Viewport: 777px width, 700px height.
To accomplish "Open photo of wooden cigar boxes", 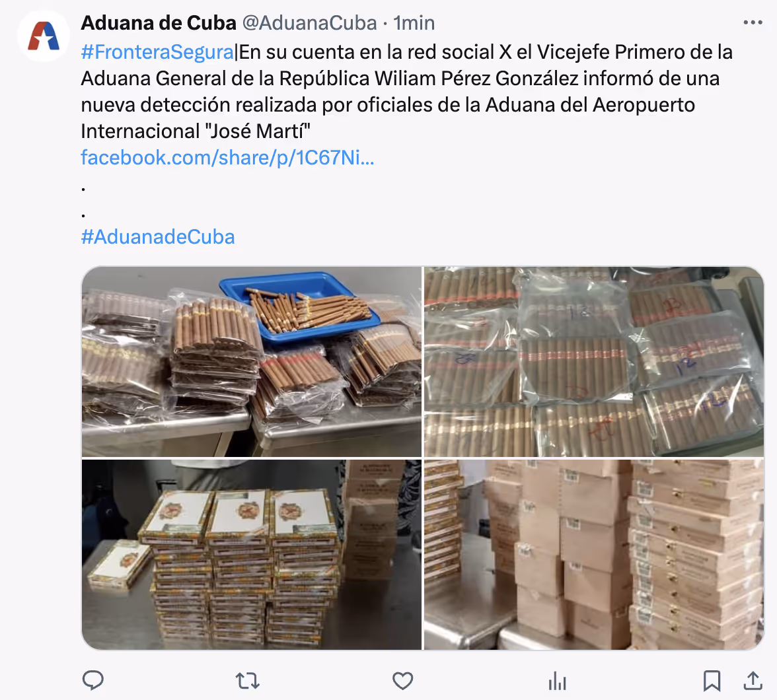I will pyautogui.click(x=594, y=554).
